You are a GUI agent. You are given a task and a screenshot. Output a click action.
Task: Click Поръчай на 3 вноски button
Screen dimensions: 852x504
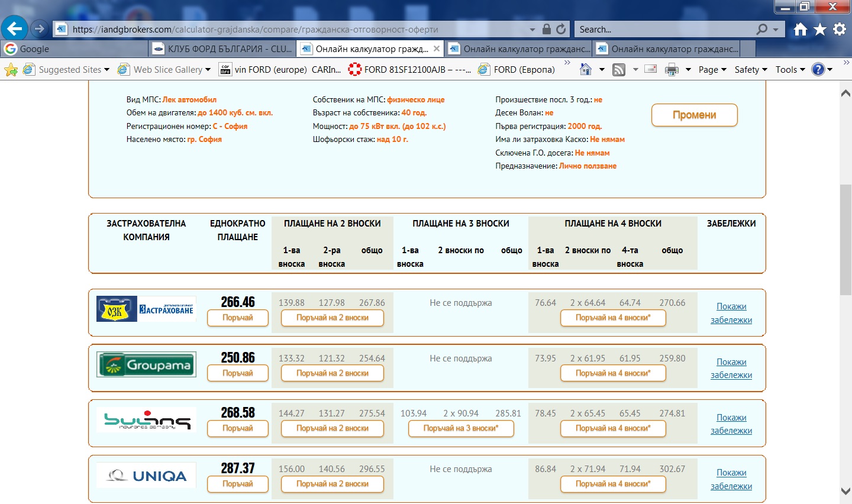pyautogui.click(x=460, y=428)
